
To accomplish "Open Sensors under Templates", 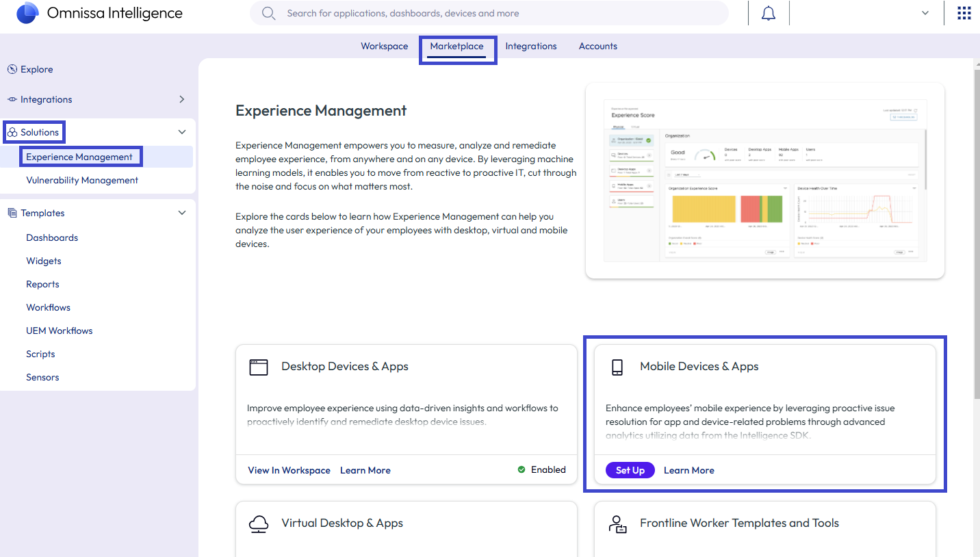I will click(x=42, y=377).
